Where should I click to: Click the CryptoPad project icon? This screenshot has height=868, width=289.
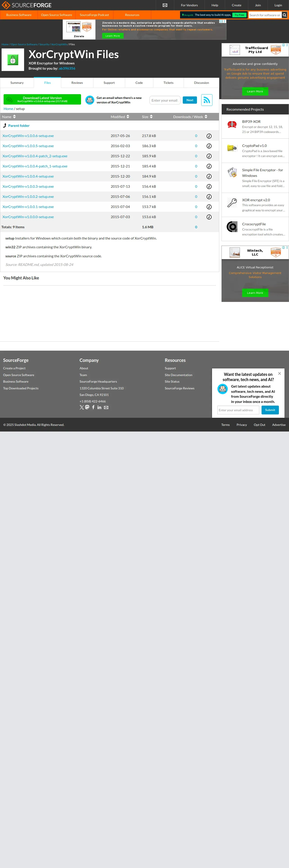point(232,148)
